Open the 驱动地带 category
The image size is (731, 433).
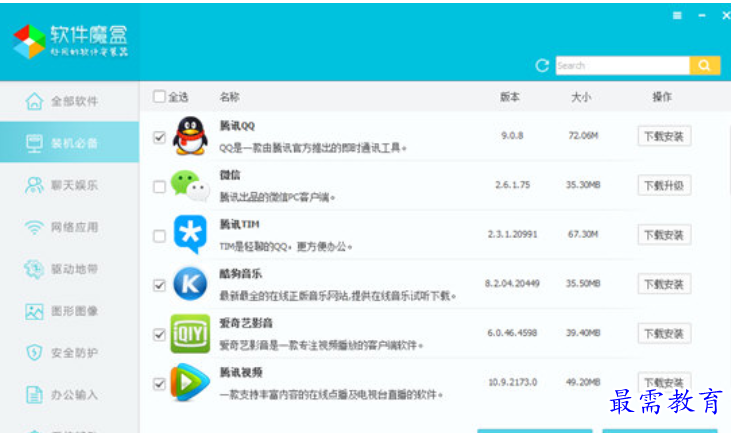point(69,269)
